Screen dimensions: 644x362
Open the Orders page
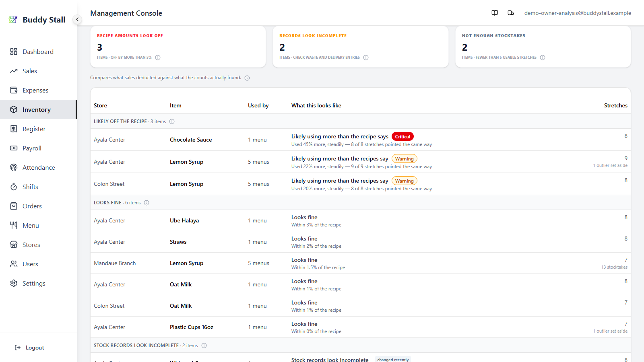pos(38,206)
